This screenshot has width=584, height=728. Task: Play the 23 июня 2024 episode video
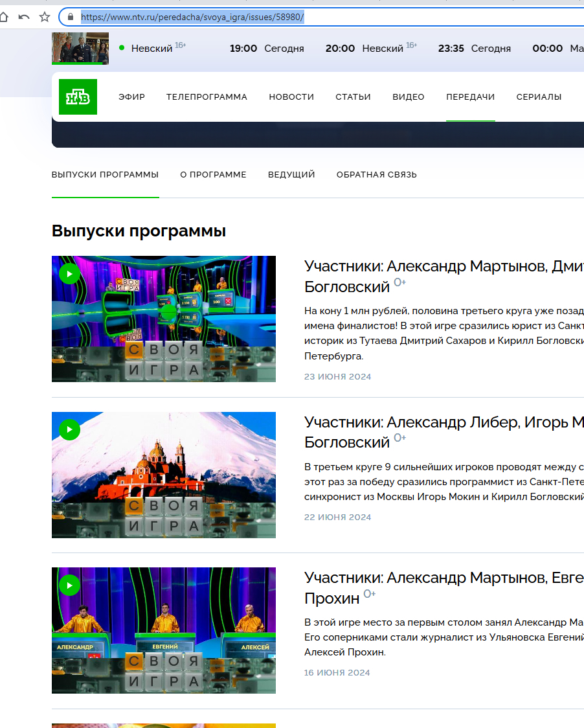(x=70, y=274)
